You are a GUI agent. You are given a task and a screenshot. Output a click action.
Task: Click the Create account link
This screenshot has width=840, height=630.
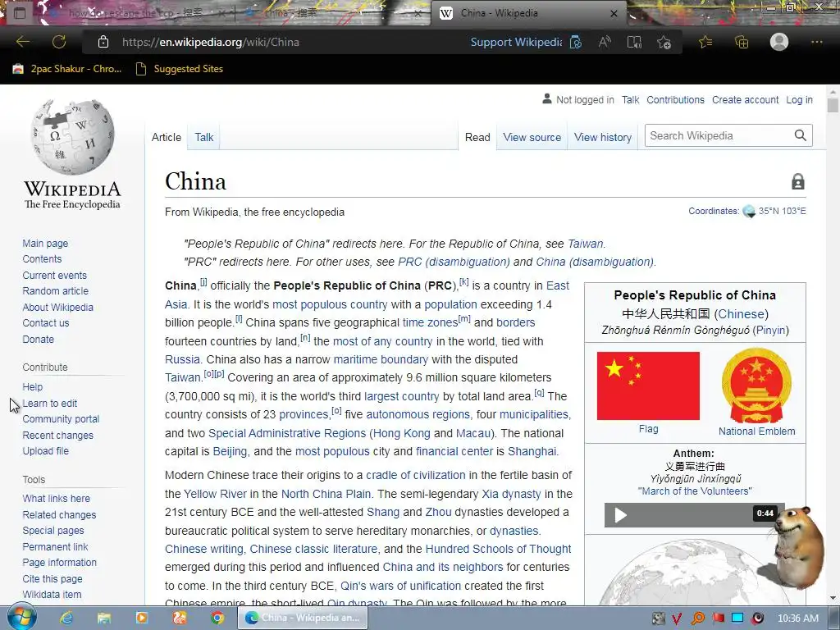745,99
